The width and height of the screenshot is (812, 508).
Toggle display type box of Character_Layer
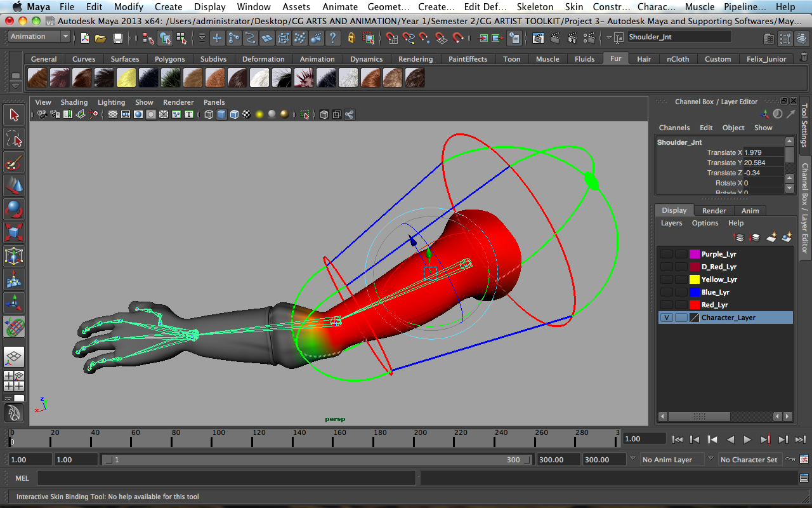(x=681, y=317)
